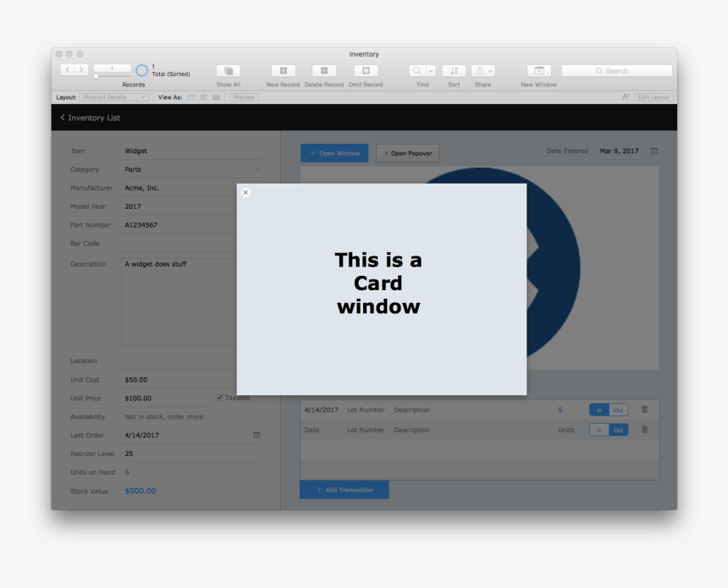The height and width of the screenshot is (588, 728).
Task: Click the Stock Value $500.00
Action: pos(141,491)
